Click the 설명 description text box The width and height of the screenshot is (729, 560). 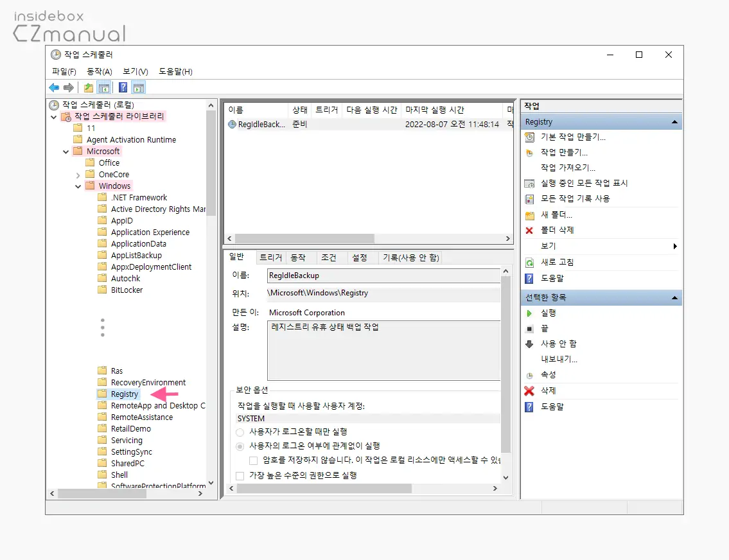click(x=383, y=351)
